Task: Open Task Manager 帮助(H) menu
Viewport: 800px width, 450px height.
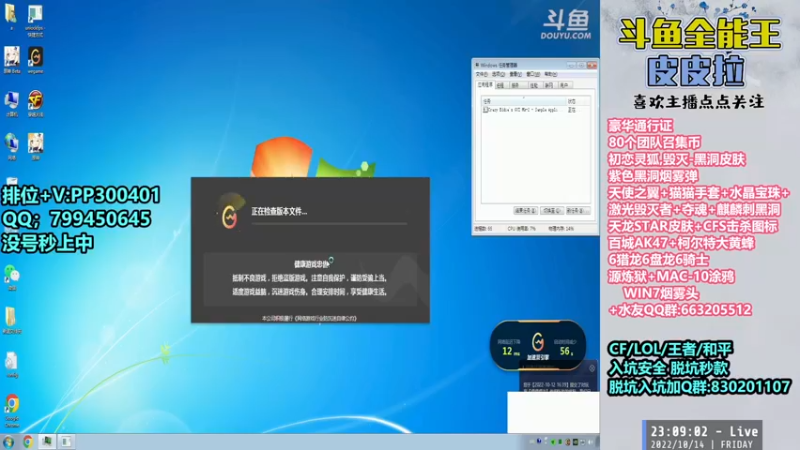Action: tap(551, 74)
